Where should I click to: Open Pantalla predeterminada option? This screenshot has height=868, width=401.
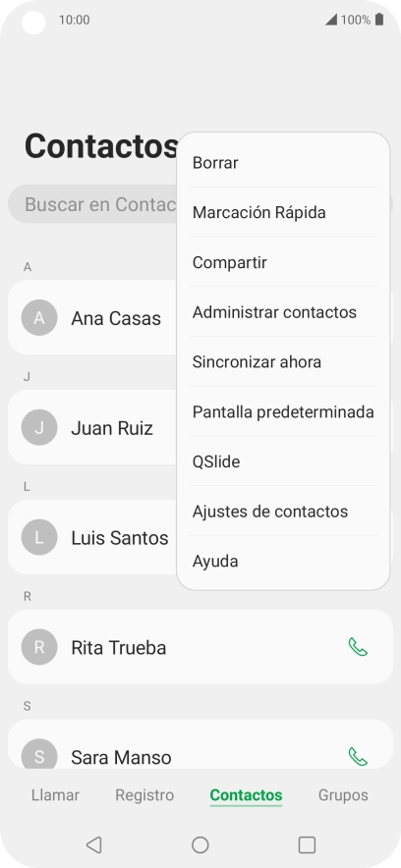283,411
